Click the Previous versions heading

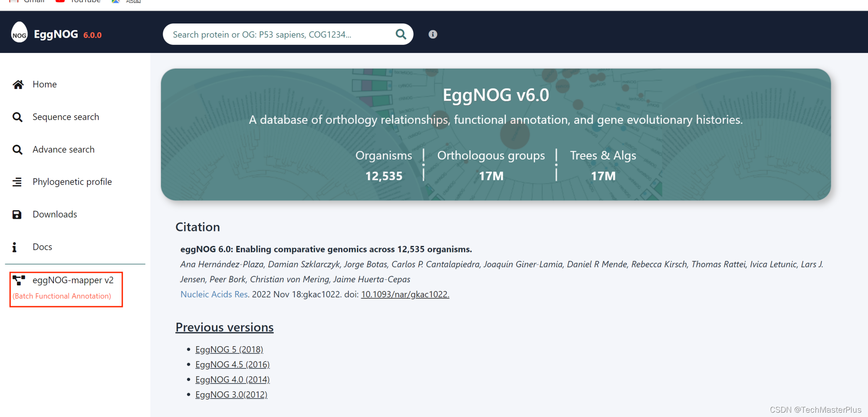[x=224, y=327]
